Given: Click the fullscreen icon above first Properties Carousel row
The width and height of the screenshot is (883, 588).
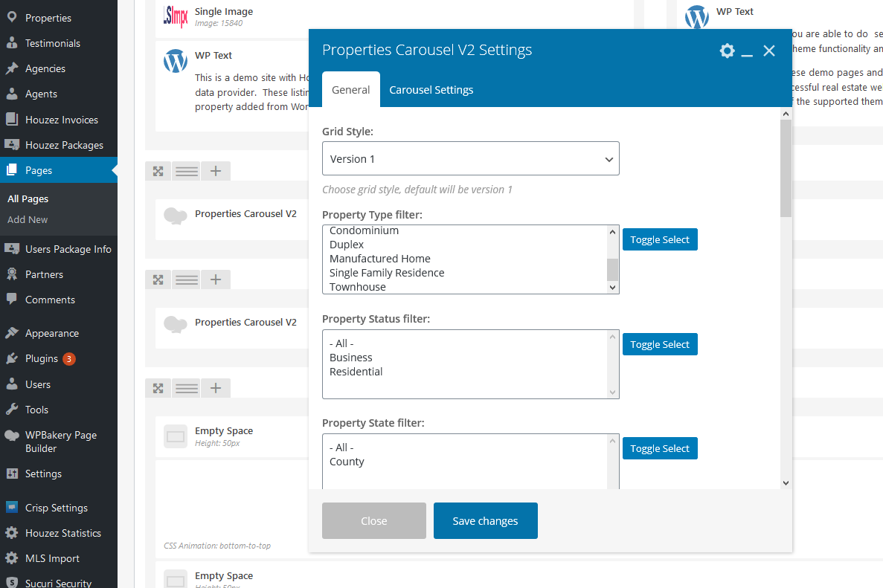Looking at the screenshot, I should click(x=158, y=171).
